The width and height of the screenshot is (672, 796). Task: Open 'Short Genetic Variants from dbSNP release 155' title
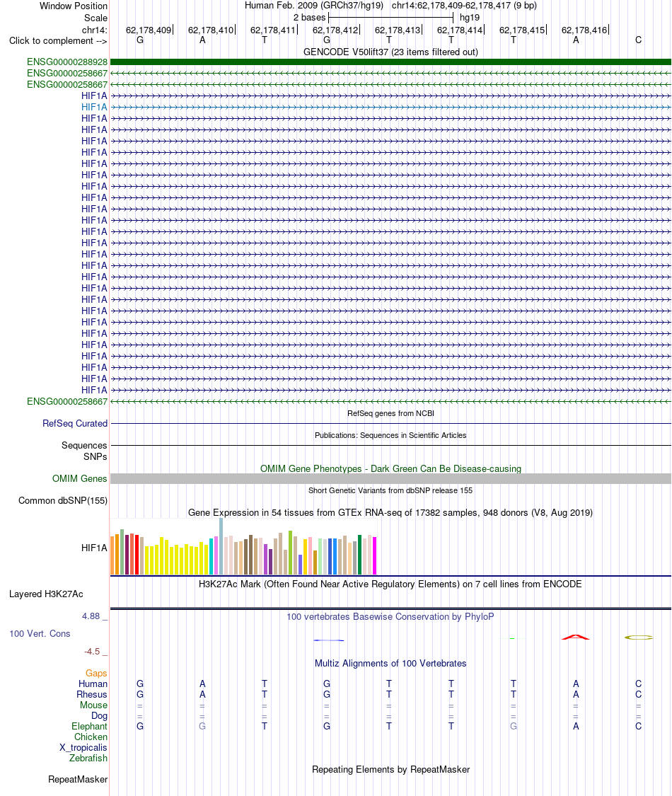[390, 490]
